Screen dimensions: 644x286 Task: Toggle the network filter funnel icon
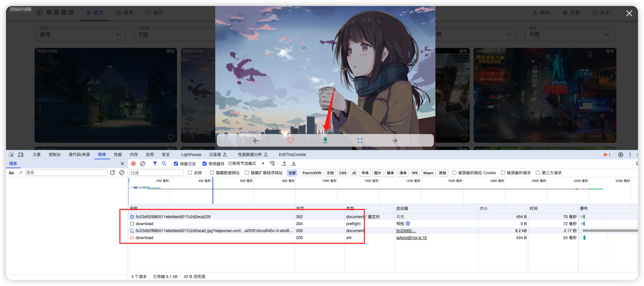point(155,164)
